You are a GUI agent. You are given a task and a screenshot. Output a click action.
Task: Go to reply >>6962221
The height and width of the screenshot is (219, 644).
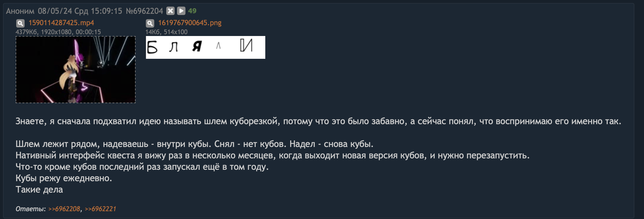coord(100,209)
